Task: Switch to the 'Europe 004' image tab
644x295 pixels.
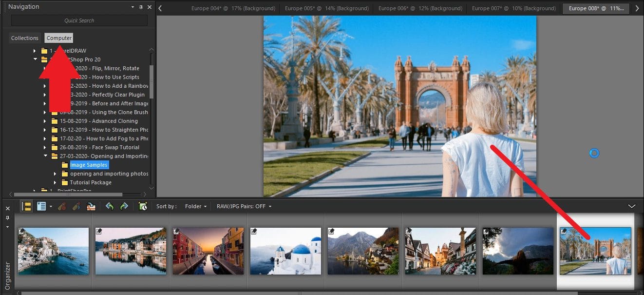Action: coord(234,8)
